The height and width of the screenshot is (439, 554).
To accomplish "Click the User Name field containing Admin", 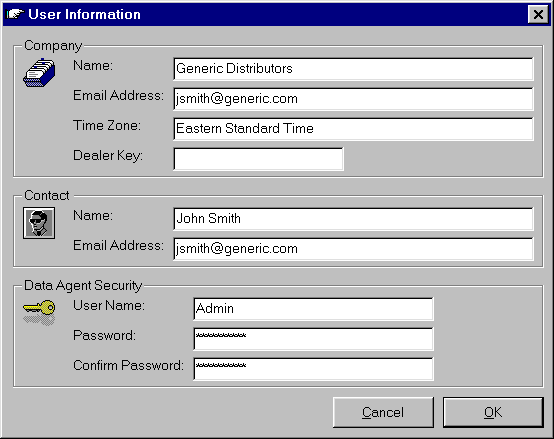I will 313,309.
